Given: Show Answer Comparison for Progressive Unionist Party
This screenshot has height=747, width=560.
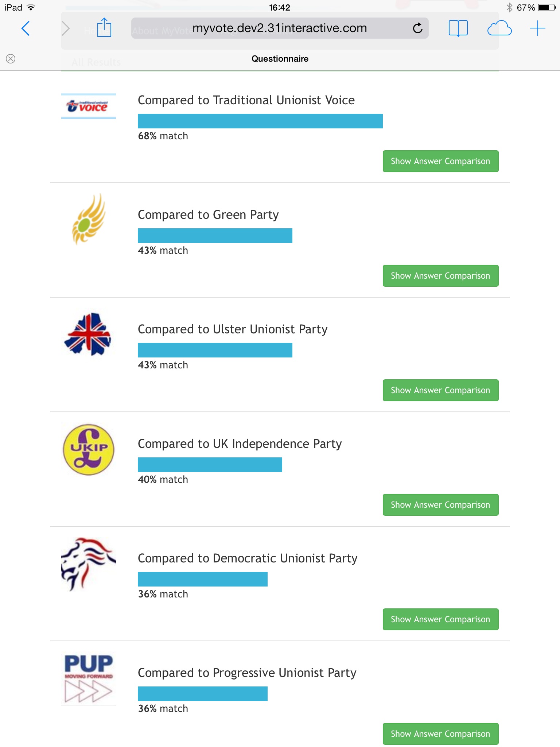Looking at the screenshot, I should click(x=440, y=734).
